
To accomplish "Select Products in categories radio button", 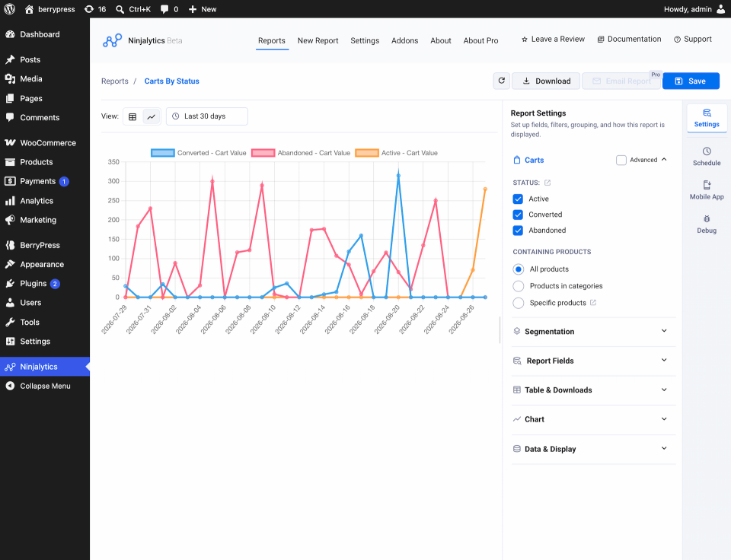I will [x=518, y=286].
